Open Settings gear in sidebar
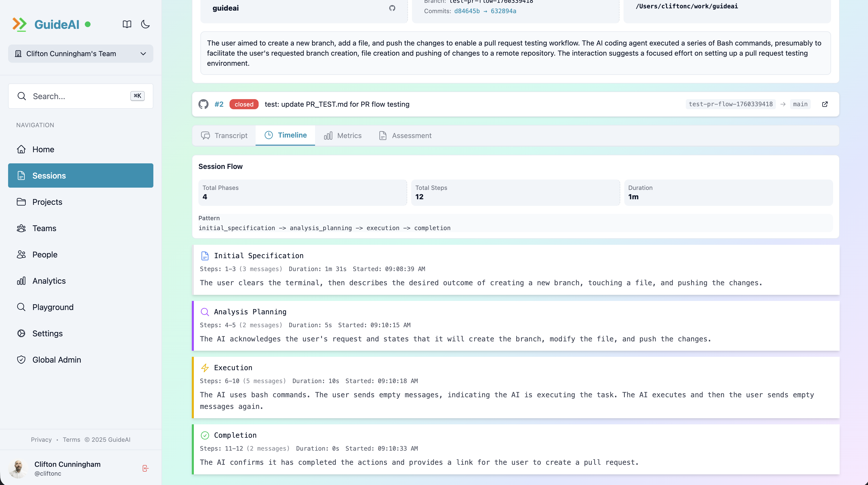The image size is (868, 485). coord(48,334)
